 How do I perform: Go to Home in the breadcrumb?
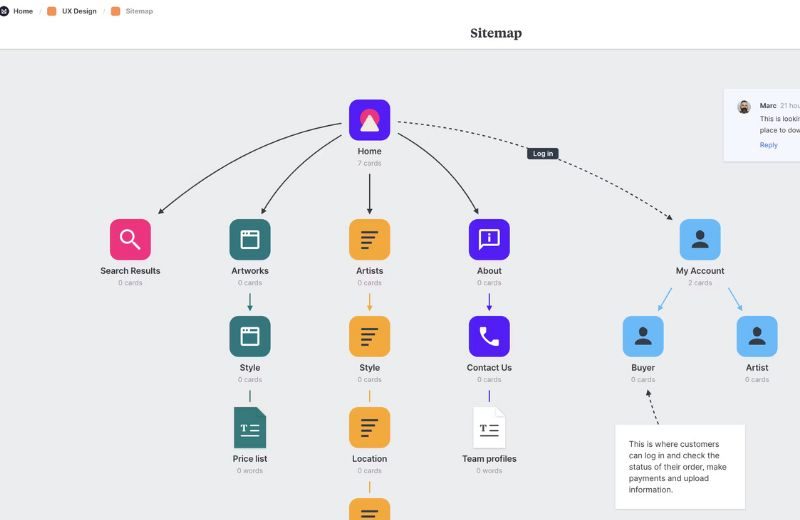[23, 11]
